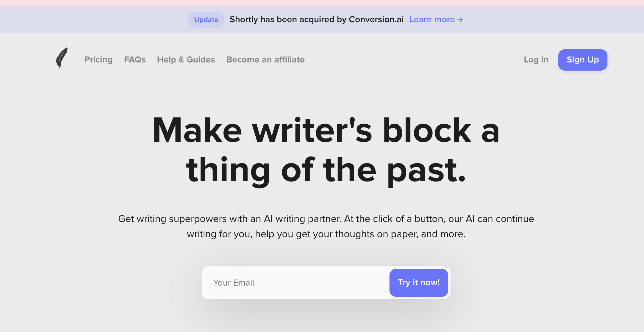Click the Sign Up button

[583, 59]
